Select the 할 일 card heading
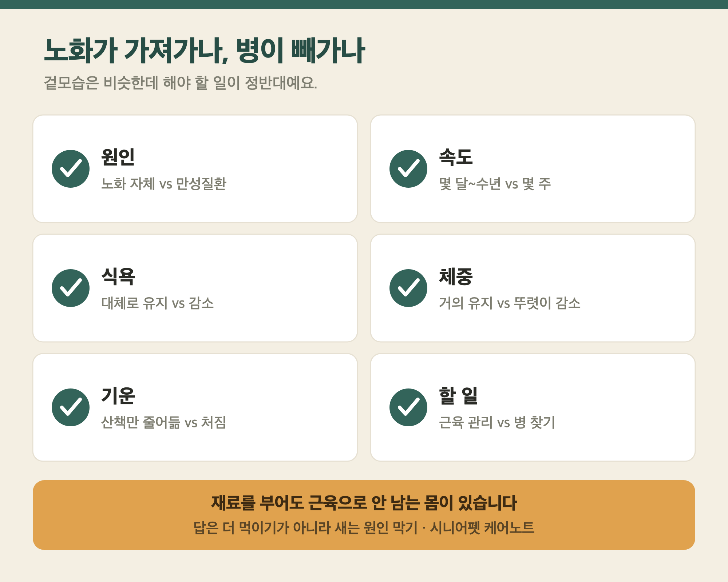The width and height of the screenshot is (728, 582). 458,396
